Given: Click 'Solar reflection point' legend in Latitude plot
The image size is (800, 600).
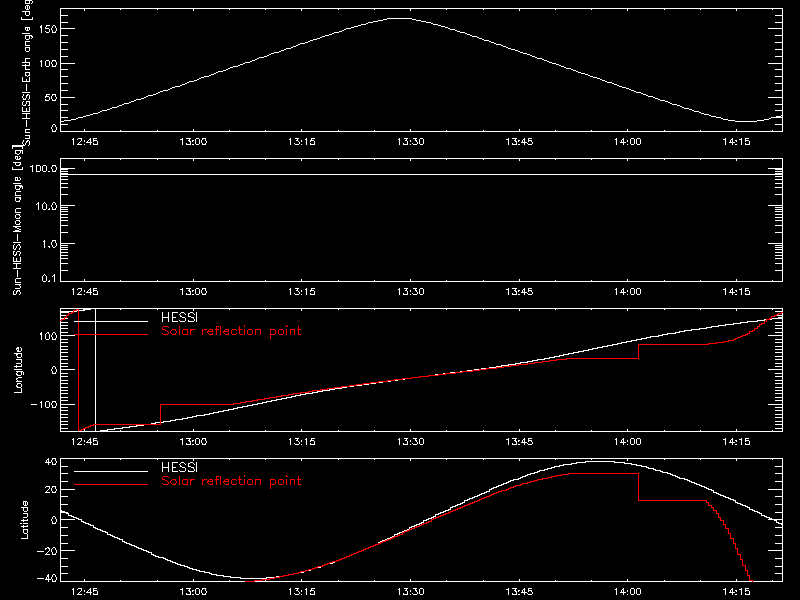Looking at the screenshot, I should coord(231,481).
